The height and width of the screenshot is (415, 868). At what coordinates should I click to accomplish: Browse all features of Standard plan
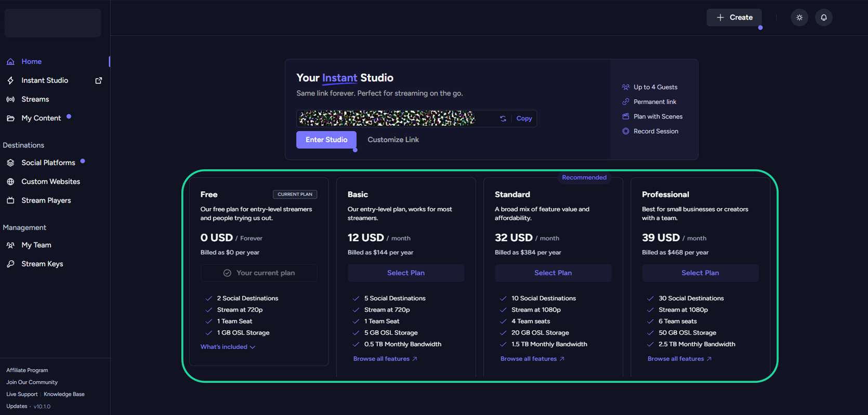(532, 359)
